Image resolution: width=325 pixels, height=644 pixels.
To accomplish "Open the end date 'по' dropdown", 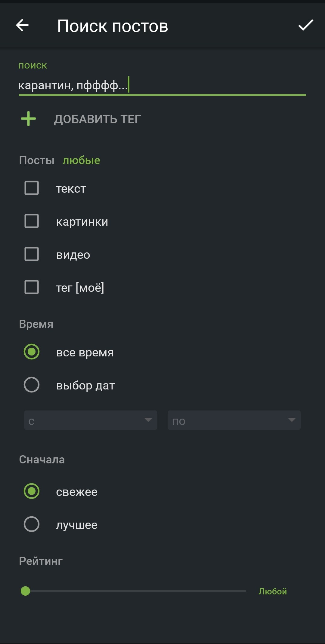I will click(234, 420).
